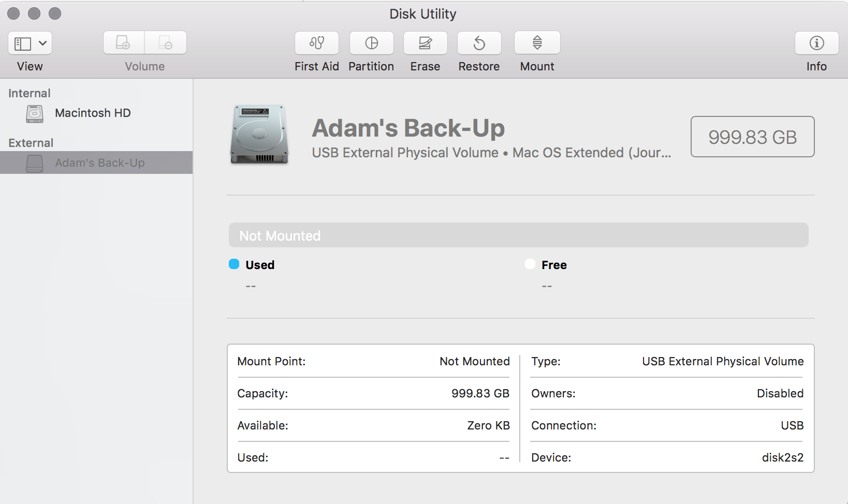
Task: Open the Info panel icon
Action: (817, 43)
